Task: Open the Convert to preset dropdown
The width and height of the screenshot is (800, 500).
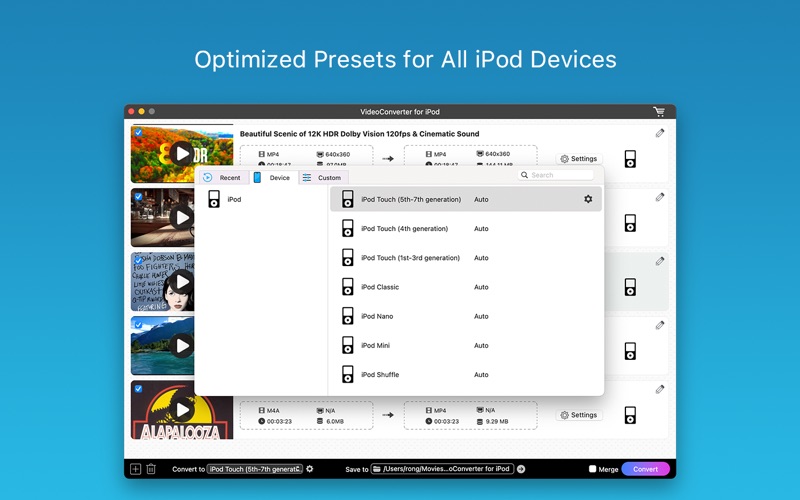Action: click(x=255, y=469)
